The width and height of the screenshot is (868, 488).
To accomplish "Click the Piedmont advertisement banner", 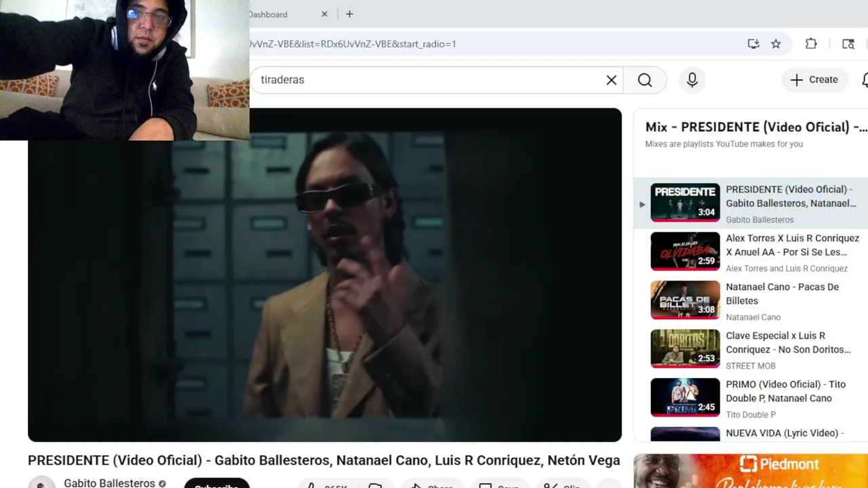I will coord(751,471).
